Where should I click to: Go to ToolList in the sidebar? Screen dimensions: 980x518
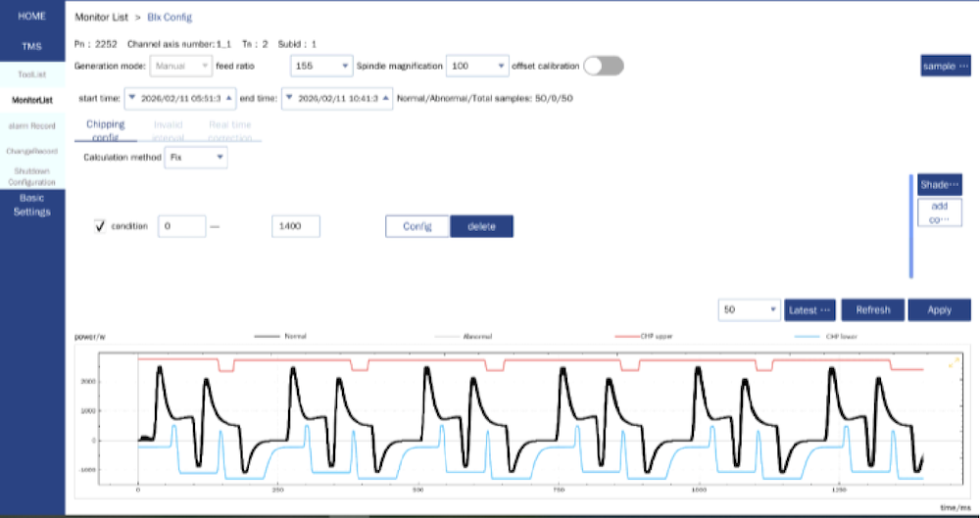click(32, 73)
